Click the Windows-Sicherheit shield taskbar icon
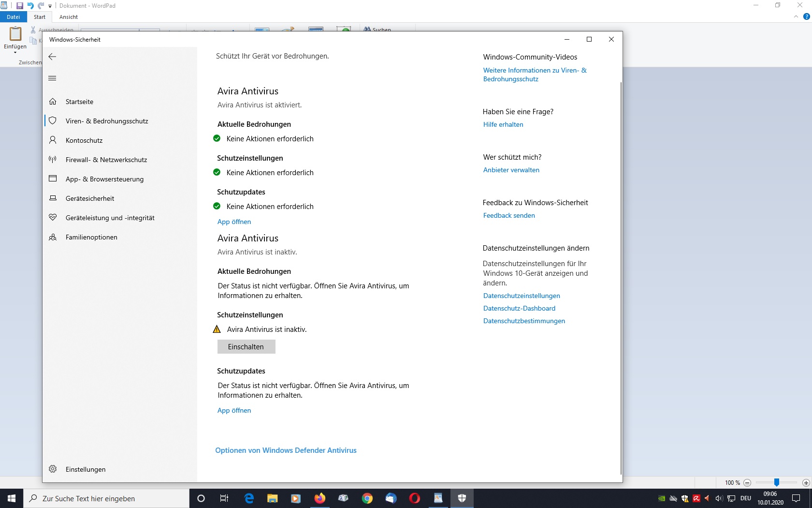 coord(462,498)
